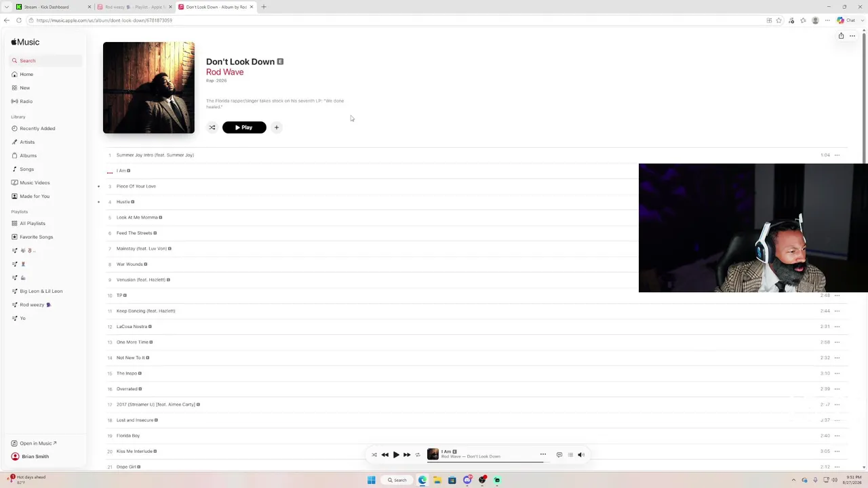Open more options for Florida Boy track
Screen dimensions: 868x488
837,436
